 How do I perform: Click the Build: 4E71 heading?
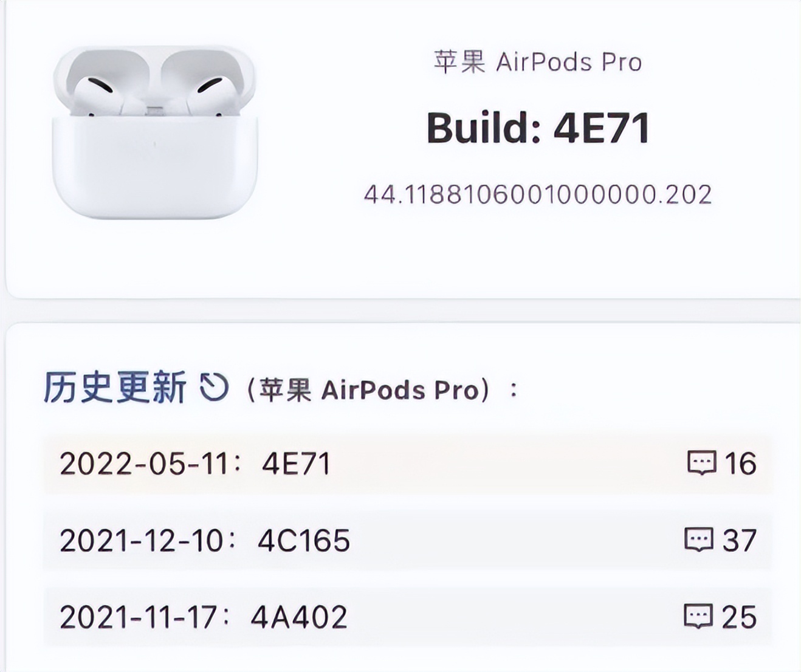(x=537, y=127)
